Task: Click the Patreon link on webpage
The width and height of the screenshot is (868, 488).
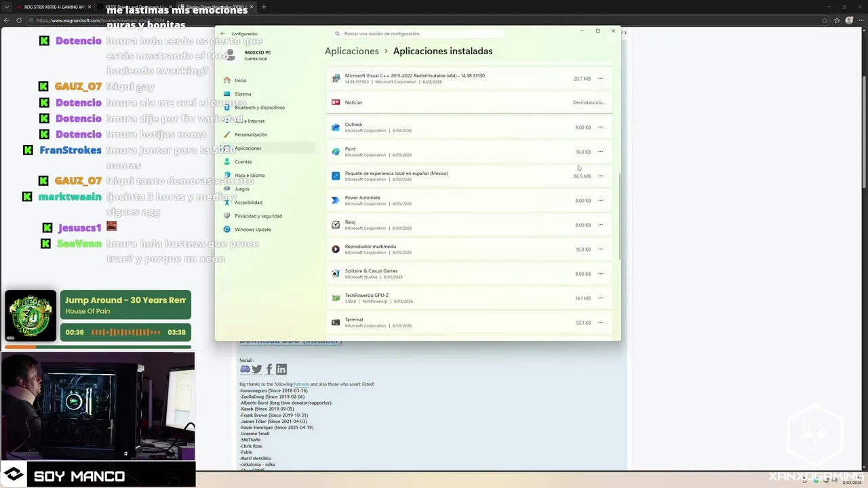Action: (301, 384)
